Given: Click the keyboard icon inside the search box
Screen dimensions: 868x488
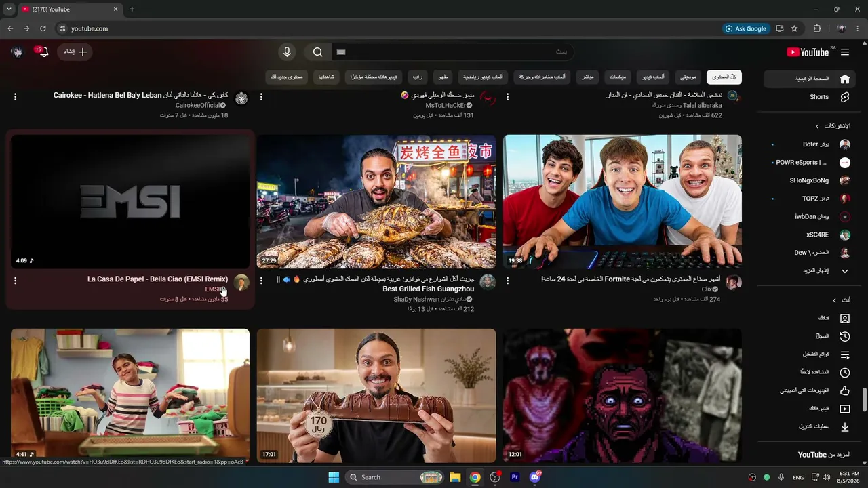Looking at the screenshot, I should coord(341,52).
